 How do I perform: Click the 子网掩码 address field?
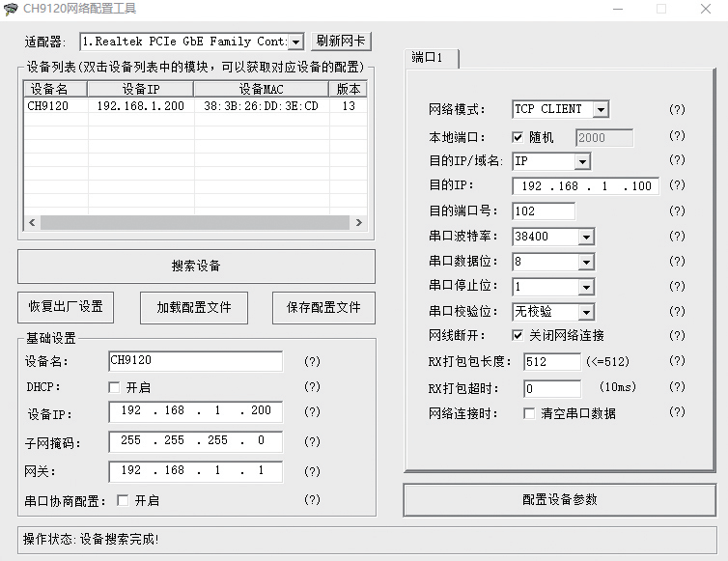[195, 441]
